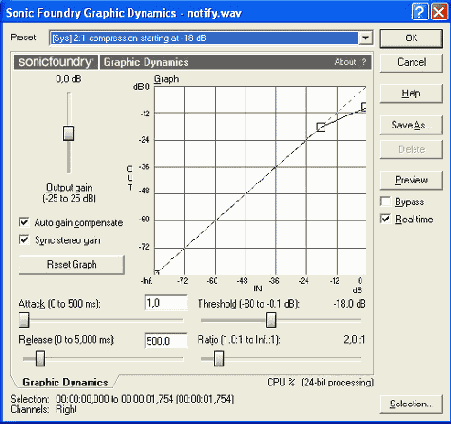Click the Channels Right status text
451x424 pixels.
click(44, 409)
